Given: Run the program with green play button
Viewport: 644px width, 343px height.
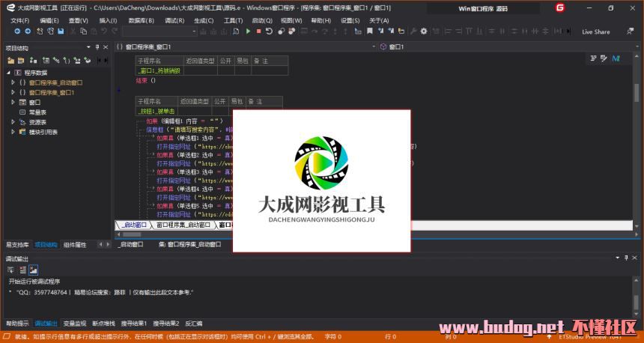Looking at the screenshot, I should [248, 31].
